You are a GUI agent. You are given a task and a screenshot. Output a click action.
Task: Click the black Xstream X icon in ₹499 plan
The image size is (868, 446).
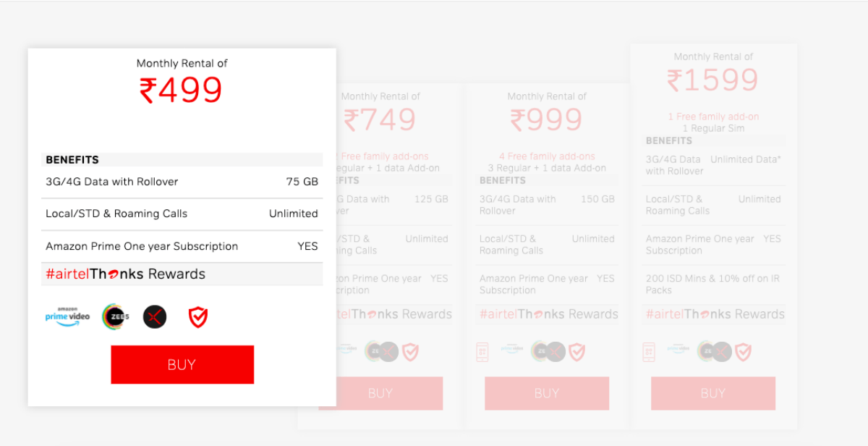tap(155, 316)
